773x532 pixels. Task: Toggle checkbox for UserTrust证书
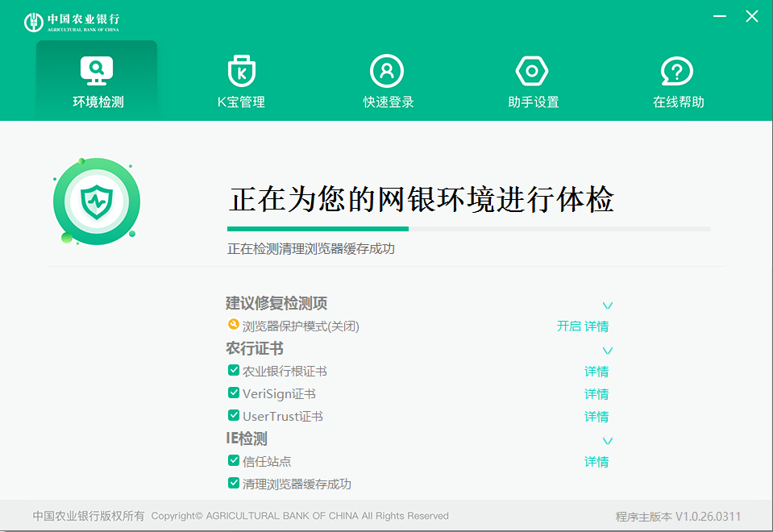pyautogui.click(x=234, y=416)
